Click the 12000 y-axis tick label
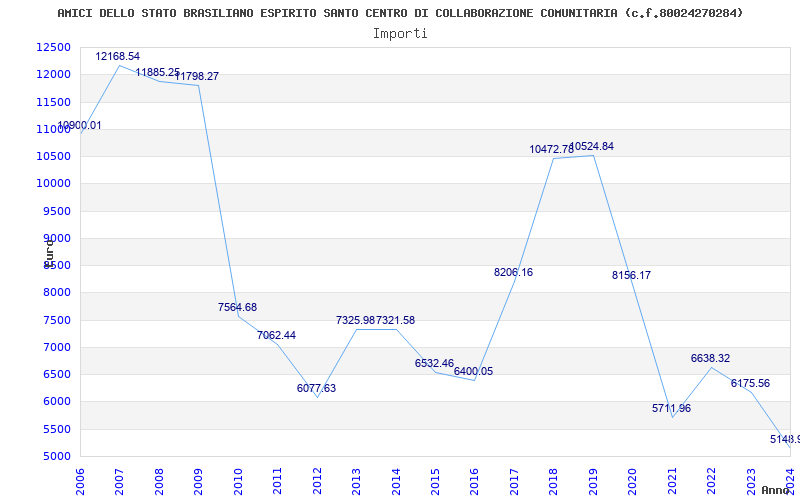The height and width of the screenshot is (500, 800). tap(53, 74)
